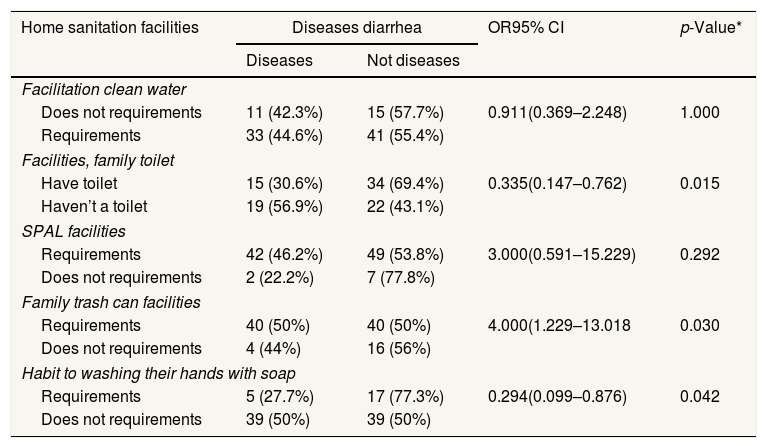Select the "Facilitation clean water" section row
The height and width of the screenshot is (448, 767).
pos(104,89)
